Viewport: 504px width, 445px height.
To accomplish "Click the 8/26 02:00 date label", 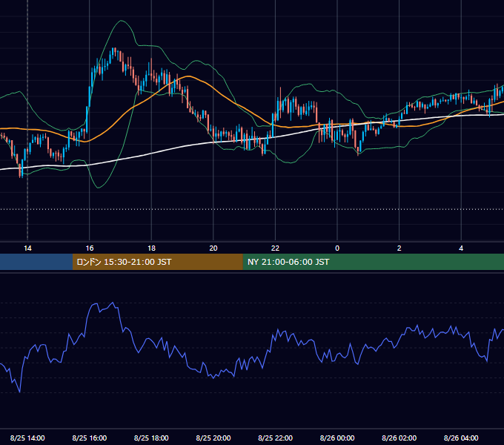I will tap(399, 438).
